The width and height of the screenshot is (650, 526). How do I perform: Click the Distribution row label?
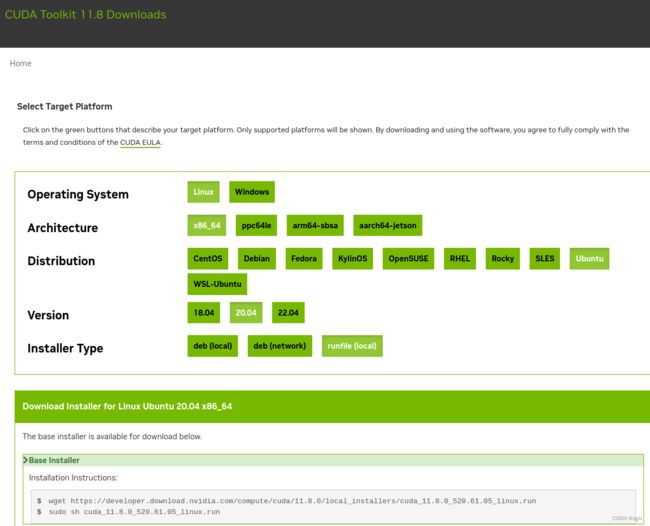tap(61, 261)
